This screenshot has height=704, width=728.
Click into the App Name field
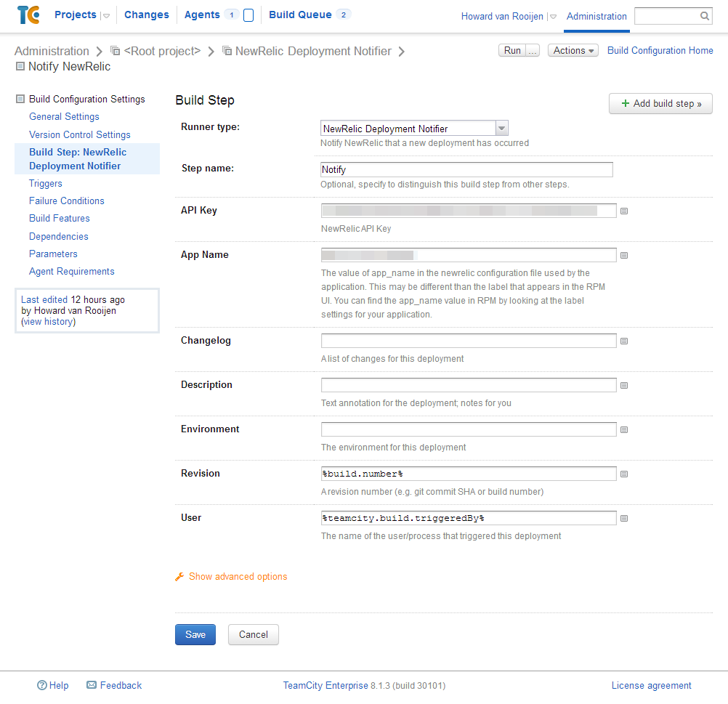(469, 255)
